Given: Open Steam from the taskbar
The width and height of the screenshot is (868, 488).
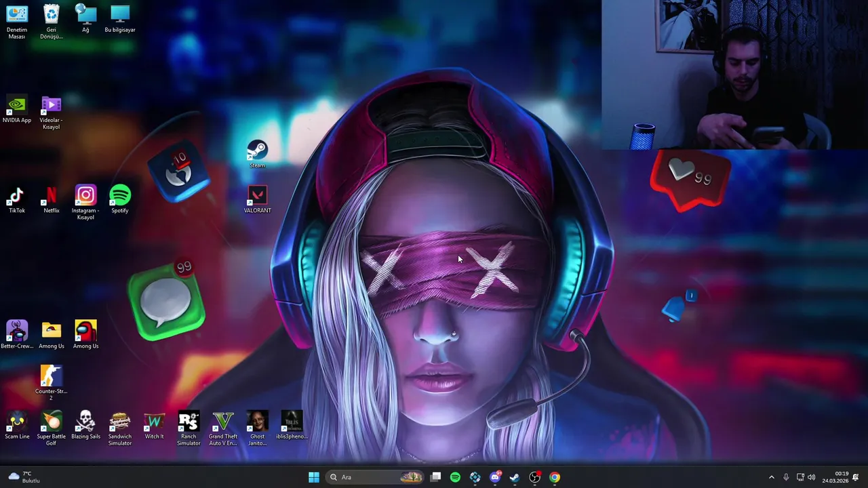Looking at the screenshot, I should (515, 477).
